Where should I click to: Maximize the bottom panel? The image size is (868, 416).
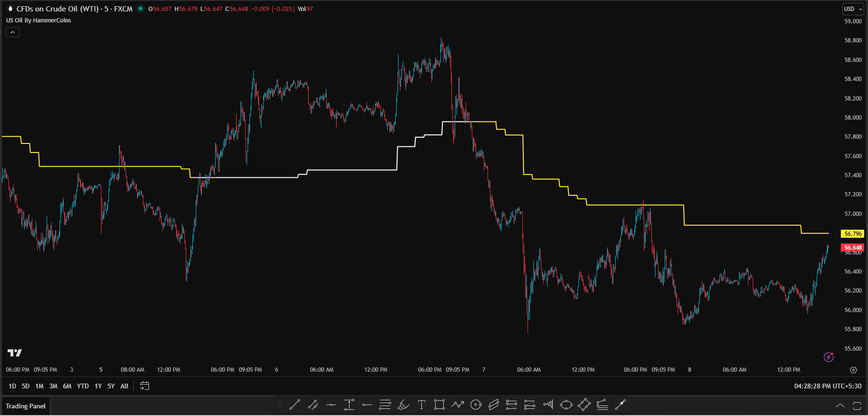[857, 406]
